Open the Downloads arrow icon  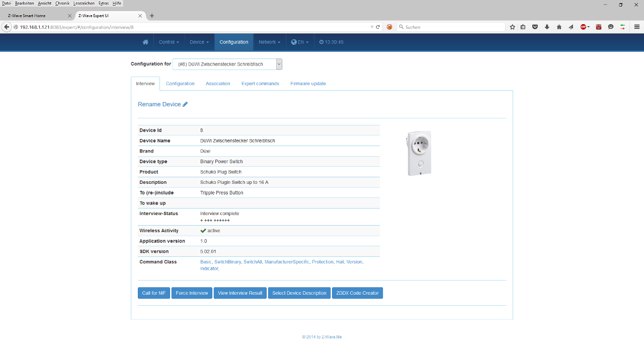[546, 27]
